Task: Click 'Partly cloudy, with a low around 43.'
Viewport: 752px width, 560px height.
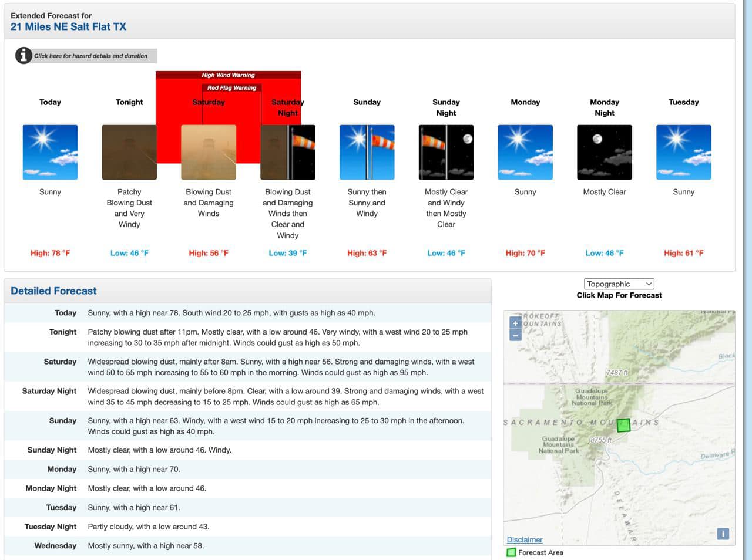Action: (149, 527)
